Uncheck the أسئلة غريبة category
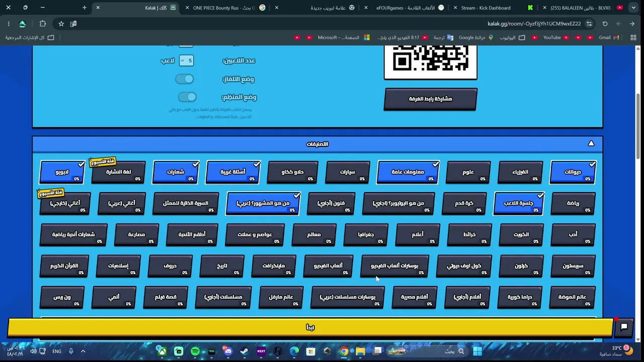 coord(233,172)
